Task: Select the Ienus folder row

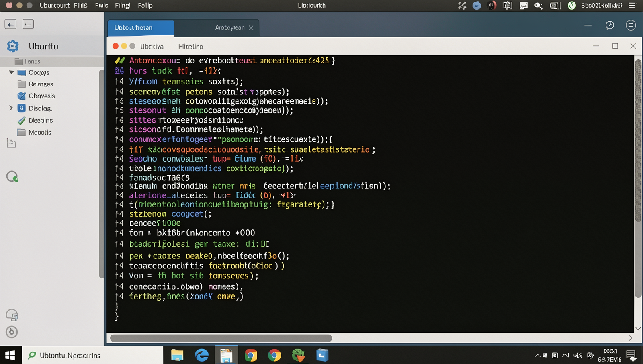Action: [x=52, y=61]
